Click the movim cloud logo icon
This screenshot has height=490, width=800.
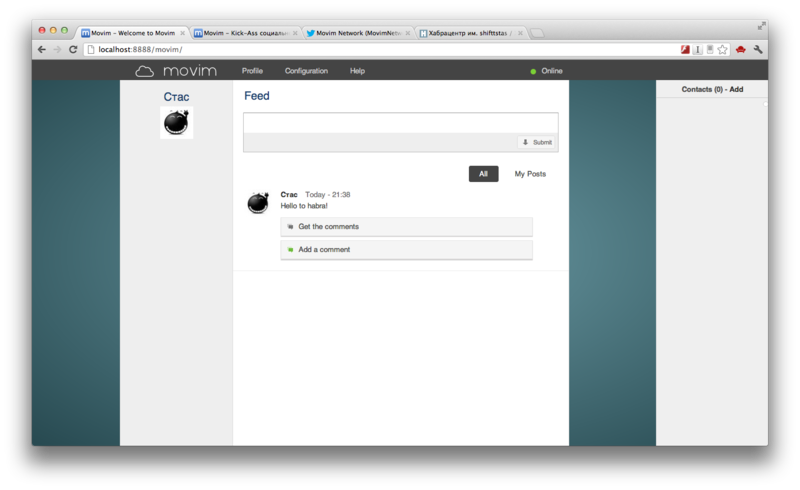click(144, 71)
